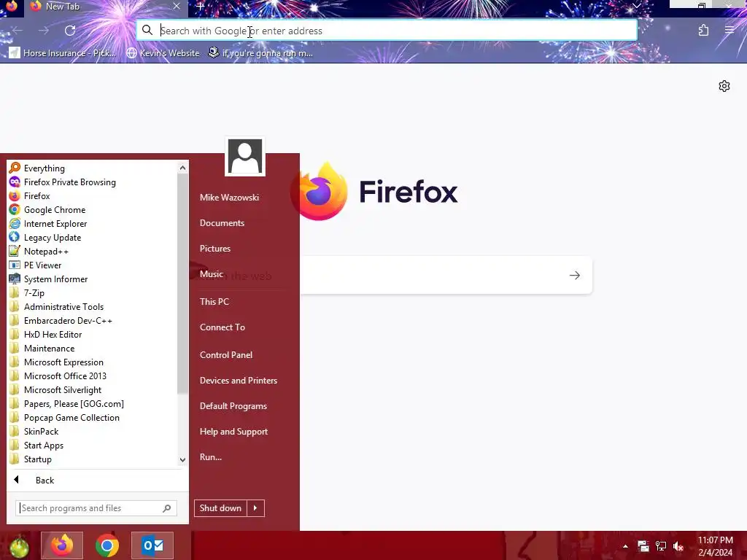Image resolution: width=747 pixels, height=560 pixels.
Task: Launch Firefox Private Browsing from Start menu
Action: pos(69,182)
